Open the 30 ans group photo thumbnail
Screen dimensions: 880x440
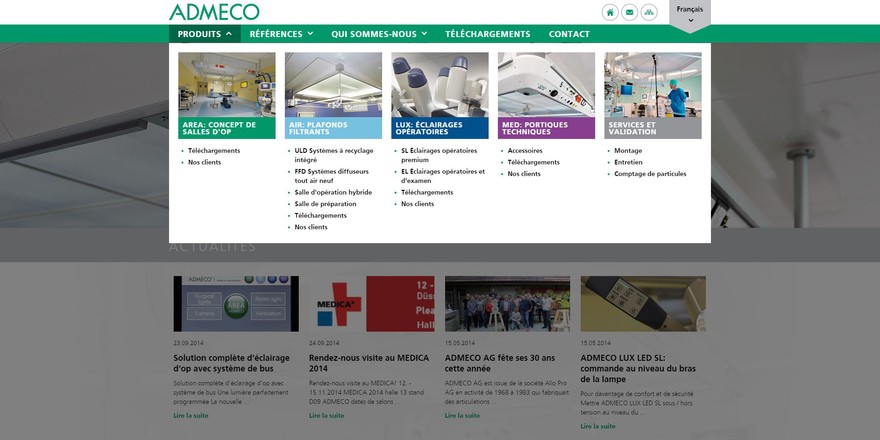click(x=507, y=304)
